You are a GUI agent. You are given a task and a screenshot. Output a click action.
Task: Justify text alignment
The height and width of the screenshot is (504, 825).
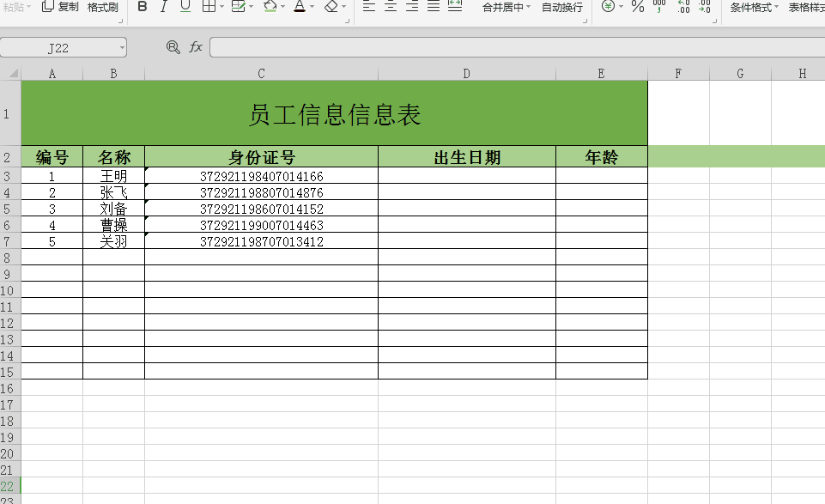[x=434, y=6]
